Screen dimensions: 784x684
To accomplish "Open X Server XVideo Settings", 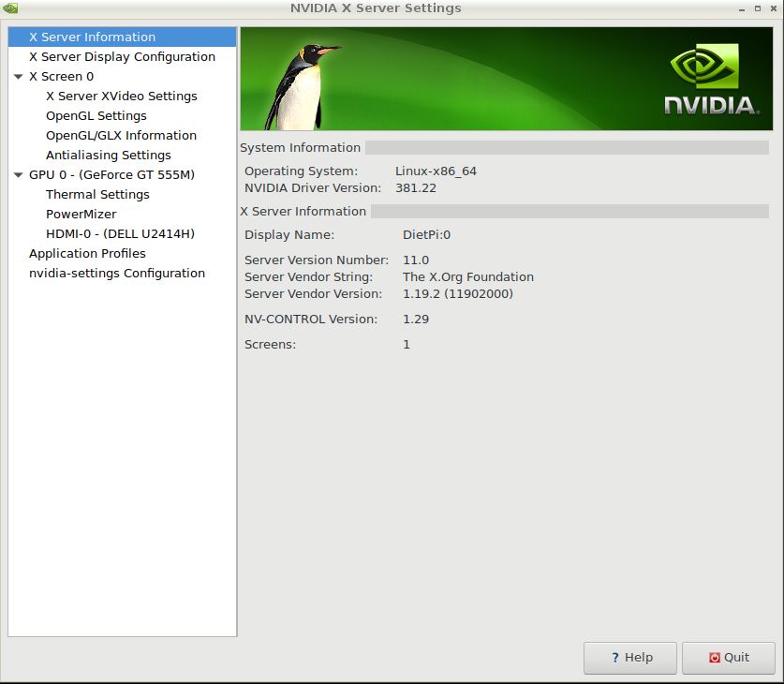I will [121, 97].
